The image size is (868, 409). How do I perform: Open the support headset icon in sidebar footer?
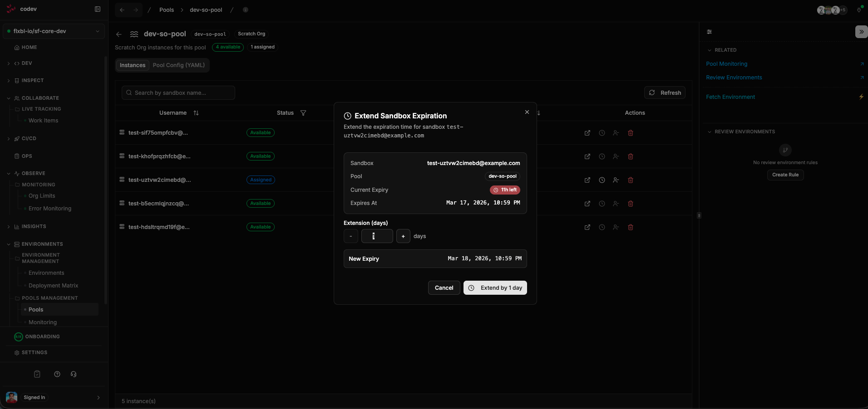point(74,374)
